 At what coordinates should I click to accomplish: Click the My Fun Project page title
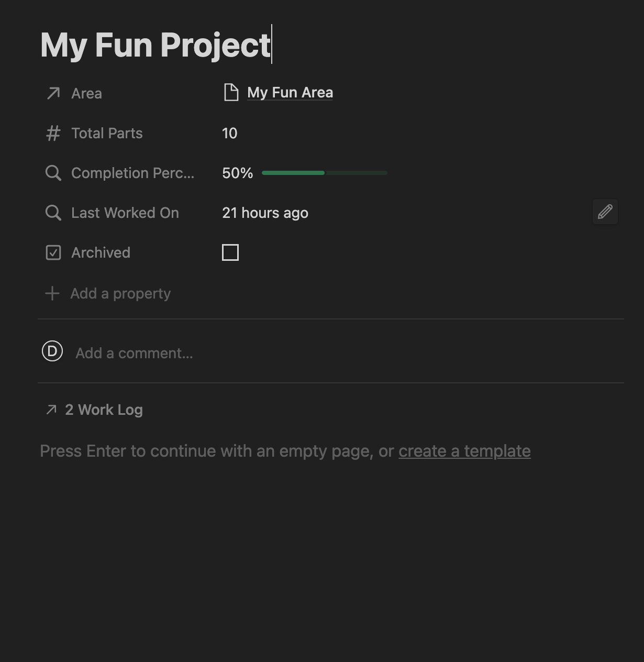[x=156, y=45]
